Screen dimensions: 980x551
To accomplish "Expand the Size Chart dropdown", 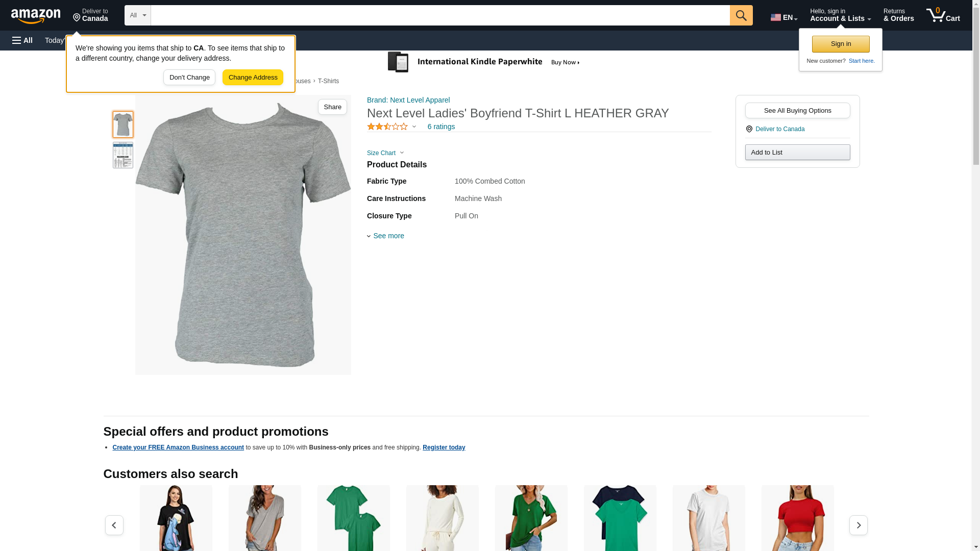I will tap(385, 153).
